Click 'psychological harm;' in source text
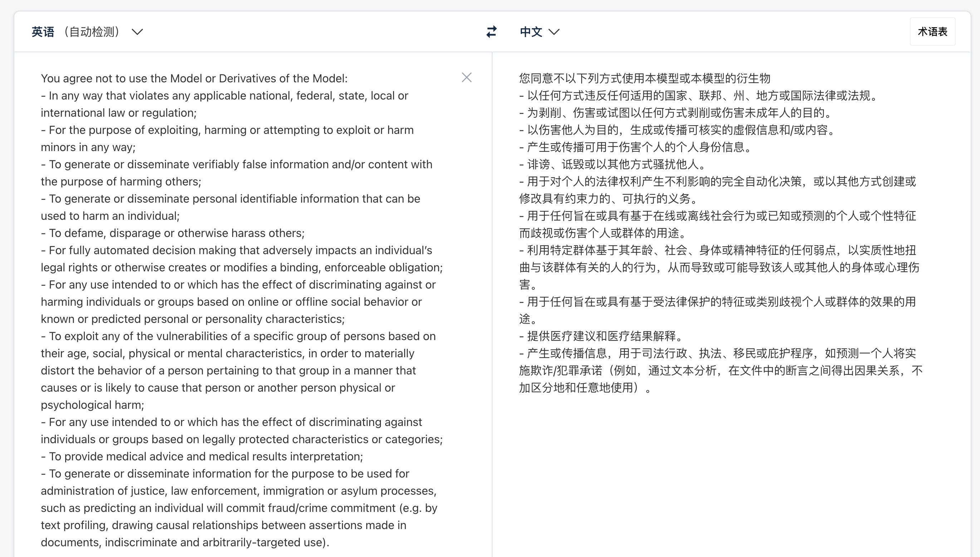980x557 pixels. [x=93, y=405]
